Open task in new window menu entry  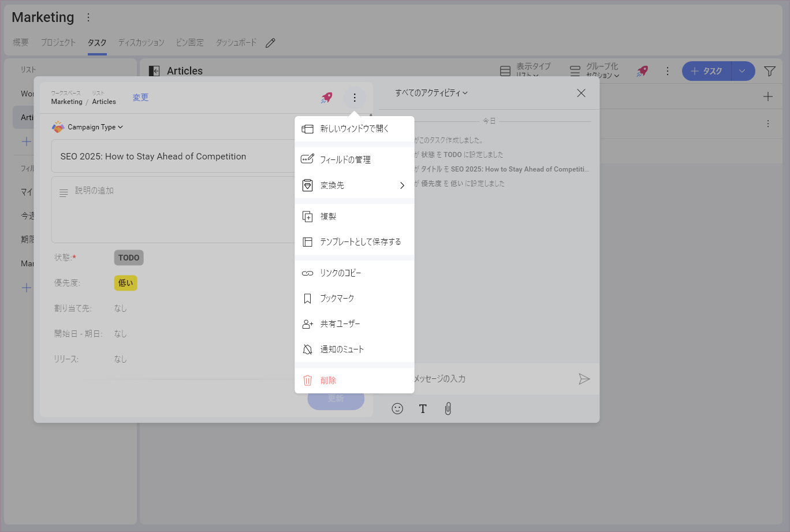(354, 129)
